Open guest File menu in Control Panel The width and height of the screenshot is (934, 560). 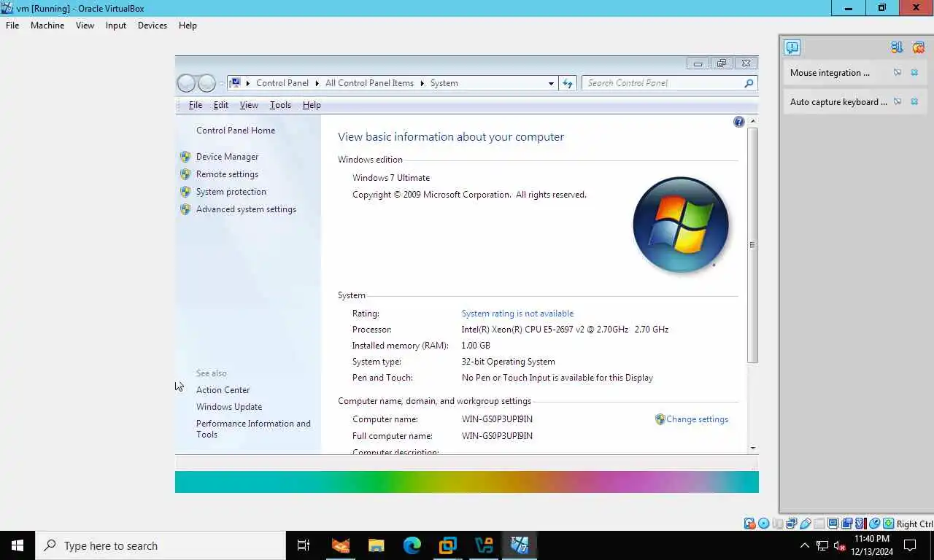click(196, 105)
